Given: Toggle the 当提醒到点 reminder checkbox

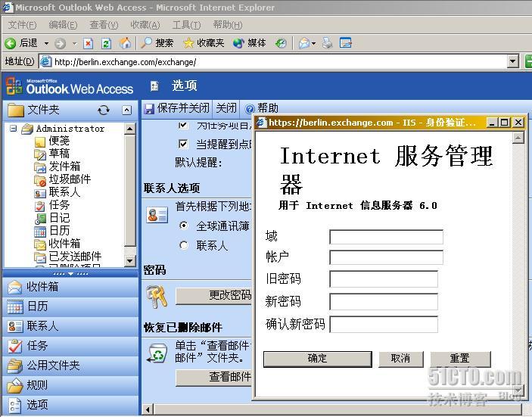Looking at the screenshot, I should pos(183,145).
